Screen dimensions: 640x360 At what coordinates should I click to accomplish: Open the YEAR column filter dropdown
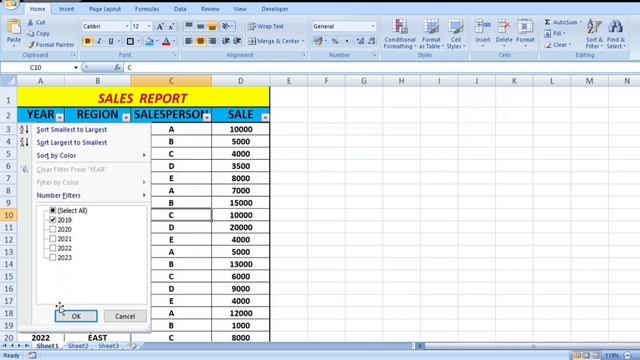(60, 118)
